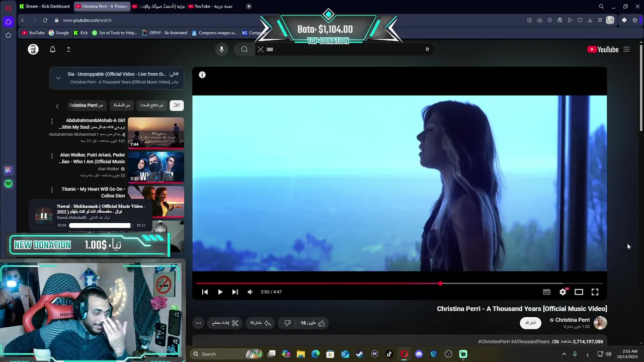The width and height of the screenshot is (644, 362).
Task: Go back in browser history
Action: click(x=23, y=20)
